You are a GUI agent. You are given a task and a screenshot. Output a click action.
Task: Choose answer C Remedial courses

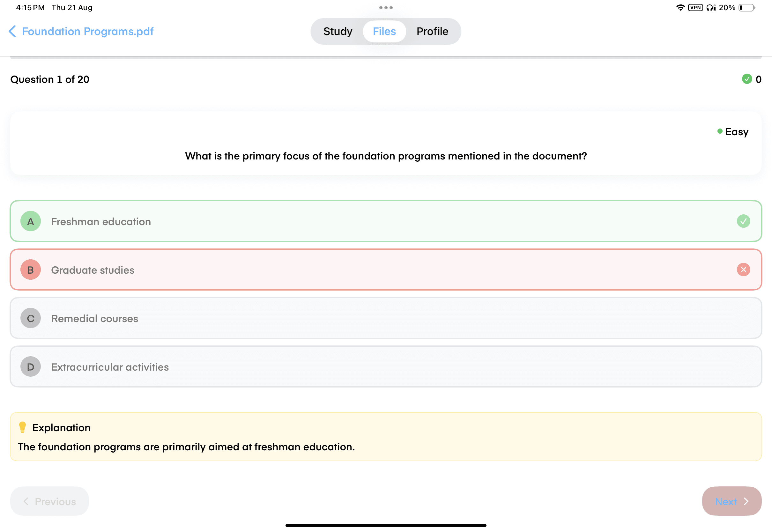(x=386, y=318)
